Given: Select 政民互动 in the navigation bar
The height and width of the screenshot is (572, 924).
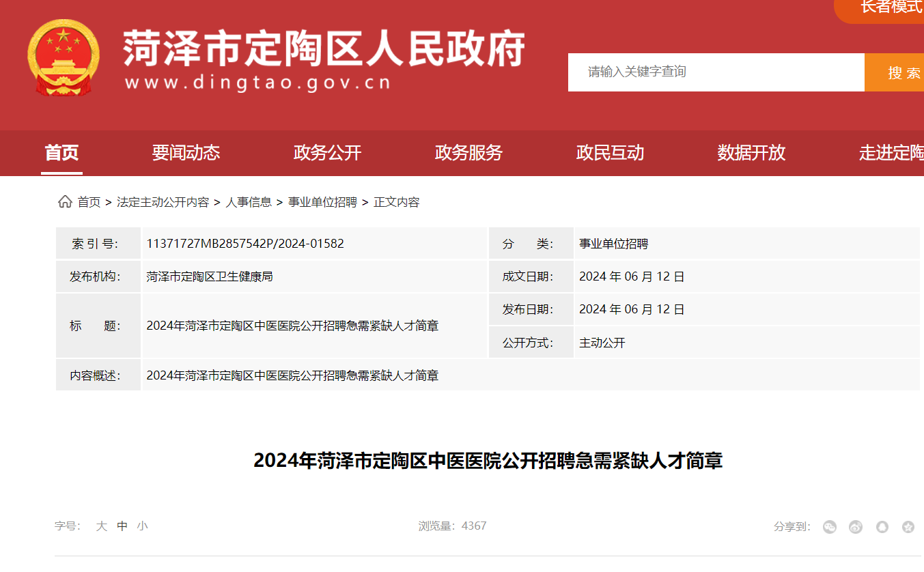Looking at the screenshot, I should 610,153.
